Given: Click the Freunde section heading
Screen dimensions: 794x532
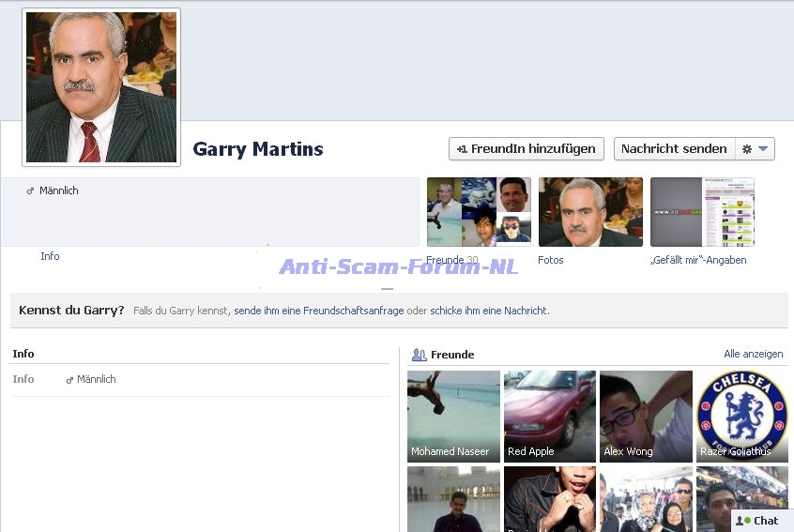Looking at the screenshot, I should (452, 355).
